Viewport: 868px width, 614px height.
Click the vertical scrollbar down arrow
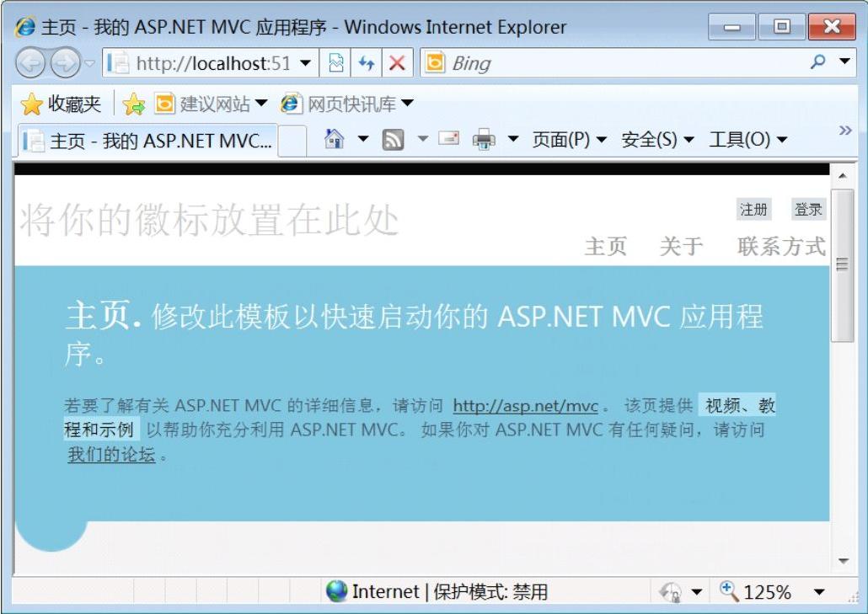[843, 561]
